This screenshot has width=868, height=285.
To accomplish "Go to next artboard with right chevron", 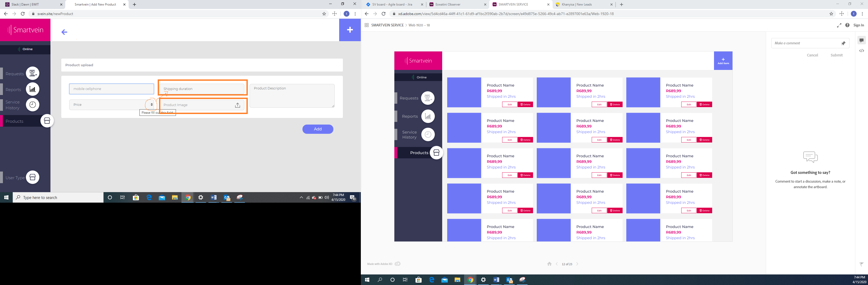I will coord(577,264).
